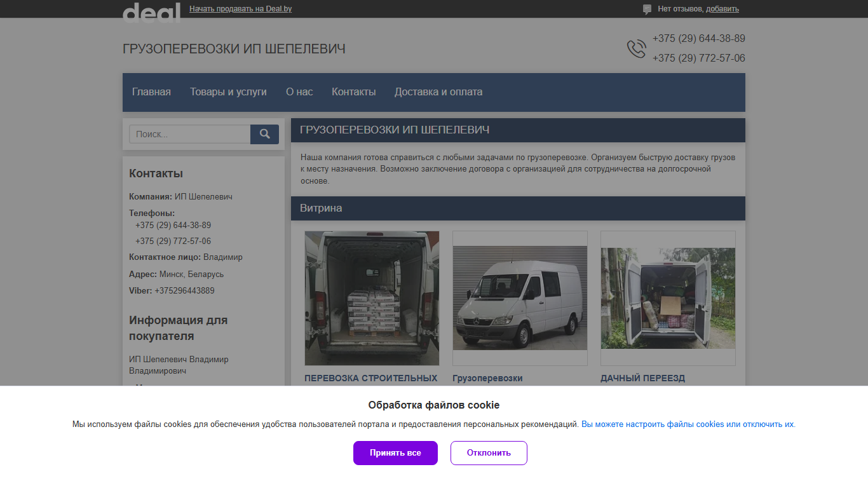
Task: Click header phone +375 (29) 644-38-89
Action: 699,38
